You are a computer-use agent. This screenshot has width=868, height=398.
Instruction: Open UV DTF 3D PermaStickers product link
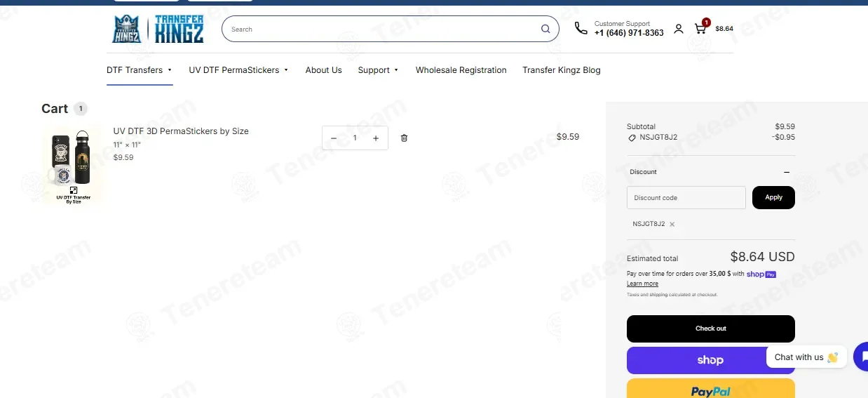[x=181, y=131]
